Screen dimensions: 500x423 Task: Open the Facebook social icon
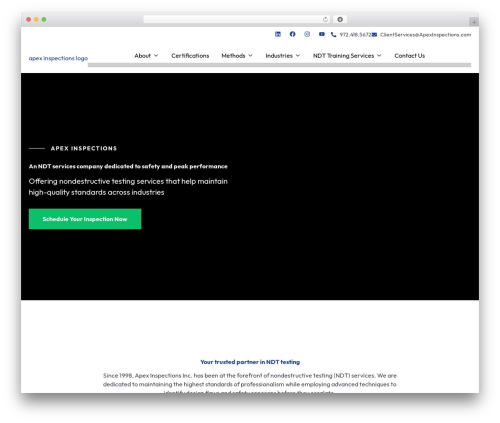pyautogui.click(x=292, y=34)
